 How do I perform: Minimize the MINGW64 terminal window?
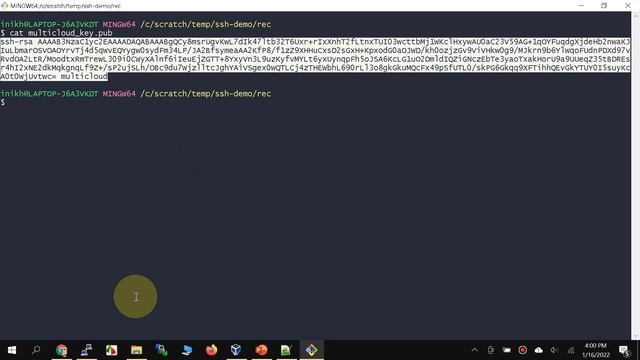pyautogui.click(x=581, y=5)
